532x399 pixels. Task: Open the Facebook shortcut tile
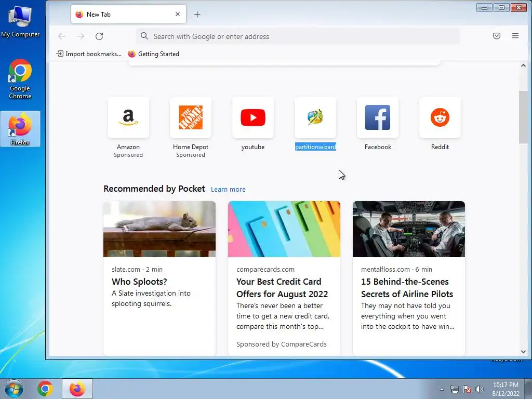coord(378,117)
